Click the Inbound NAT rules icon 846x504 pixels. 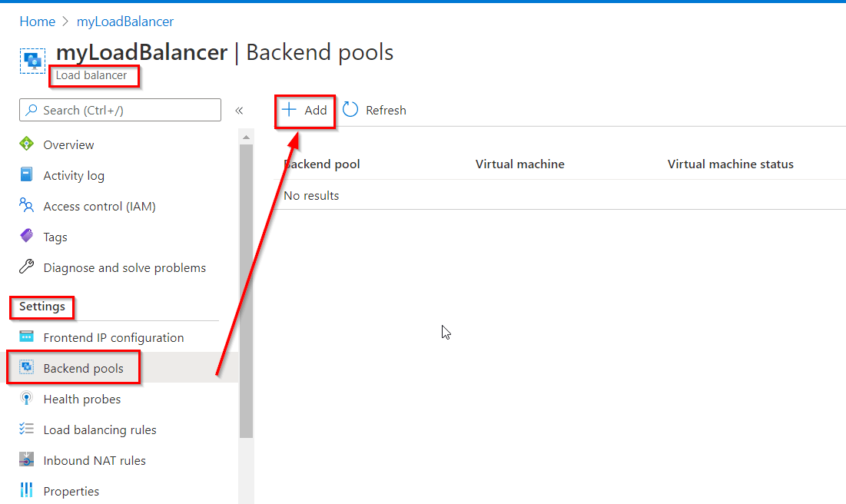27,460
